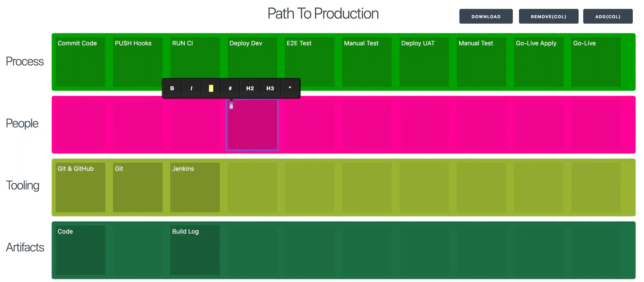The height and width of the screenshot is (282, 644).
Task: Insert a heading using the # icon
Action: point(230,88)
